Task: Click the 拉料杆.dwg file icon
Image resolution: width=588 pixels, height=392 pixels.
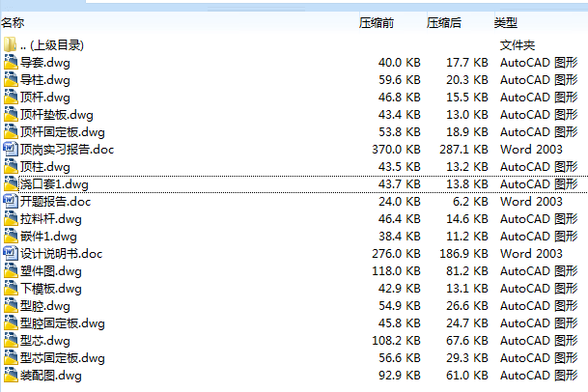Action: click(11, 219)
